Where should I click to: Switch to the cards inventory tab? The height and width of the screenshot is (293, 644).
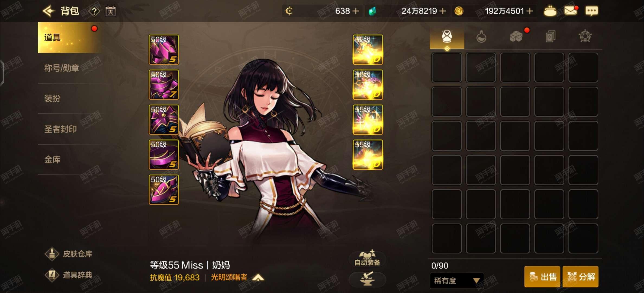coord(550,37)
